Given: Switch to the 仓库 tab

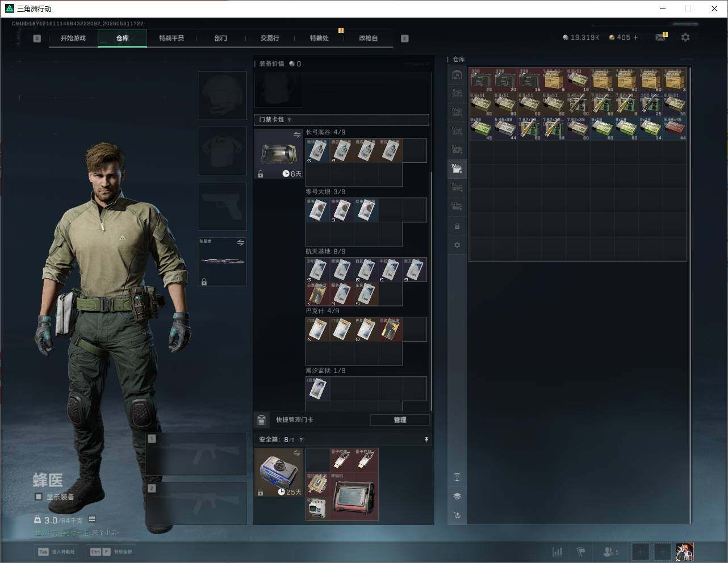Looking at the screenshot, I should [x=123, y=38].
